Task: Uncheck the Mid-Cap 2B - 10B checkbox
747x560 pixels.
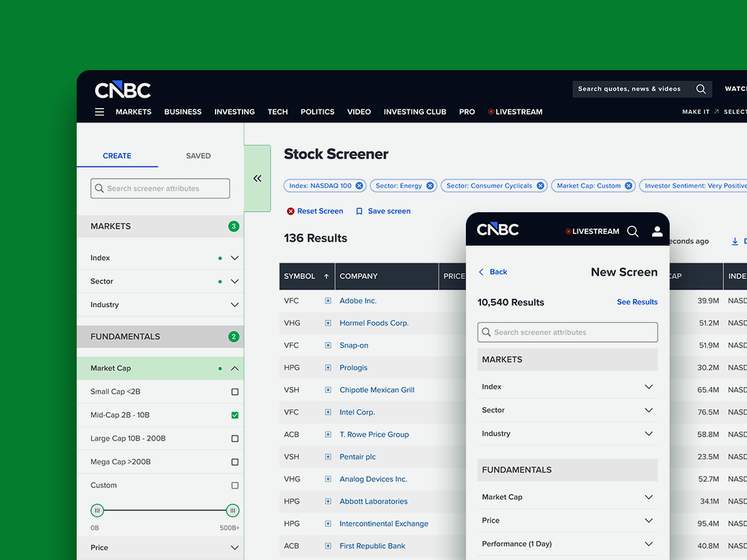Action: coord(235,415)
